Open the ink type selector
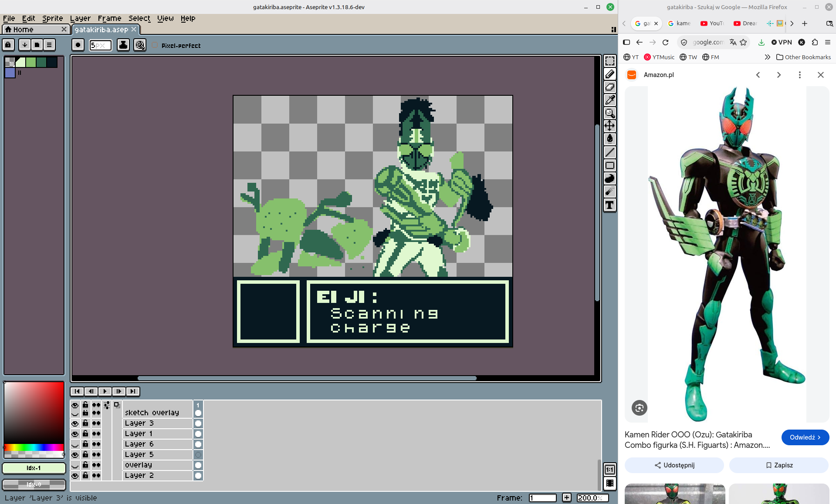Image resolution: width=836 pixels, height=504 pixels. [x=123, y=45]
